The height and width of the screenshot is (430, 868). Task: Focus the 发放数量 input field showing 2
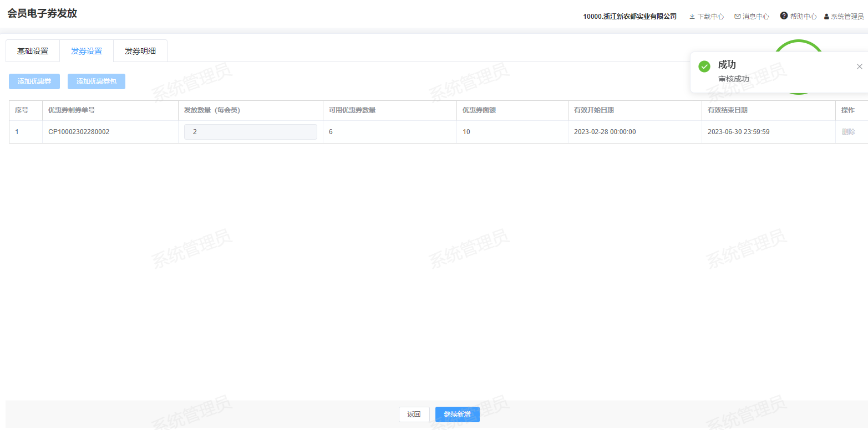[x=251, y=132]
